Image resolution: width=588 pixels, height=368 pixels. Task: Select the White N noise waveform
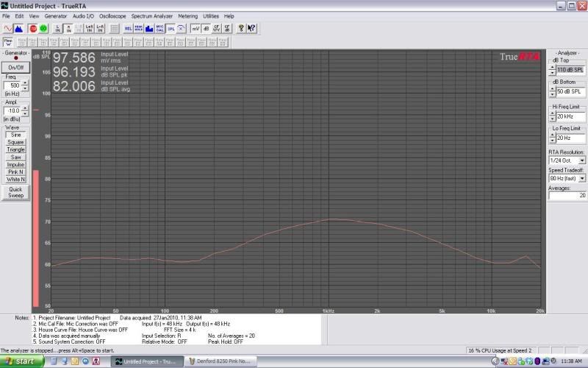coord(15,180)
